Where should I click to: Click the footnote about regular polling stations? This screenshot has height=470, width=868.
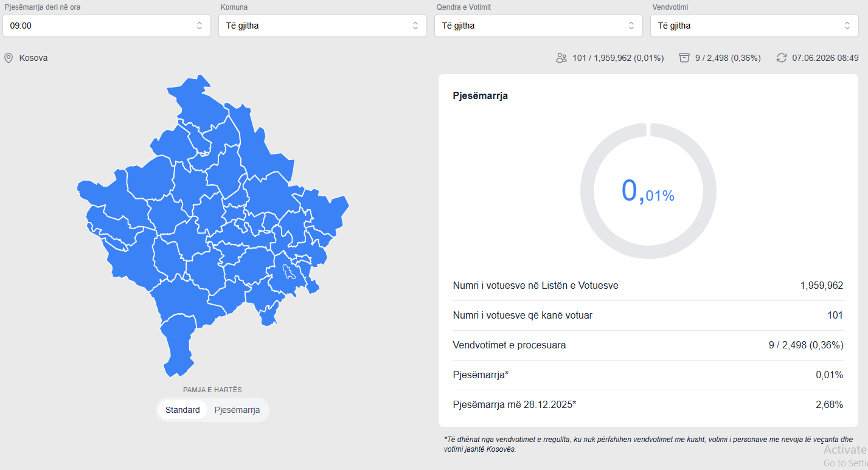pyautogui.click(x=648, y=444)
